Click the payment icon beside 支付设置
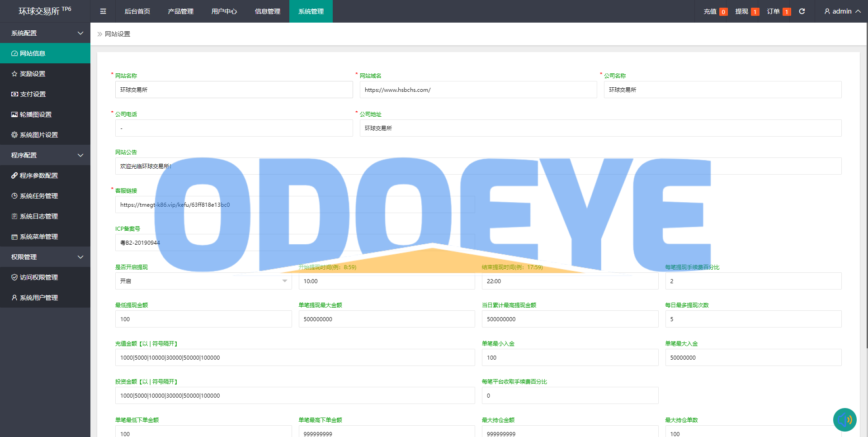Screen dimensions: 868x437 (x=14, y=94)
